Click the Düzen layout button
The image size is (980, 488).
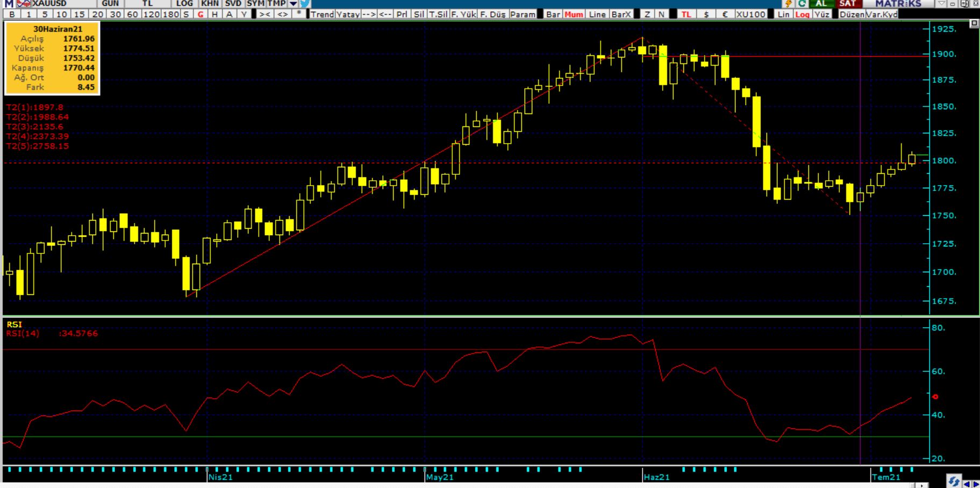(852, 15)
